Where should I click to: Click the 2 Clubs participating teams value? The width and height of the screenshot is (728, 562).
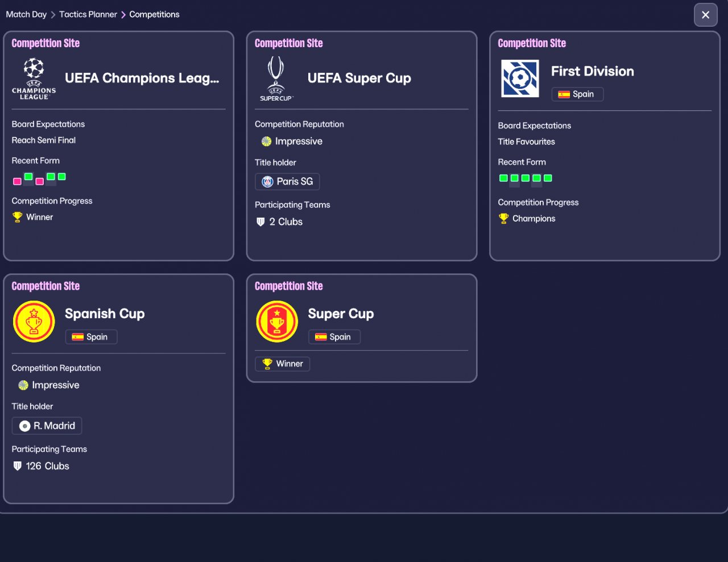pyautogui.click(x=286, y=222)
